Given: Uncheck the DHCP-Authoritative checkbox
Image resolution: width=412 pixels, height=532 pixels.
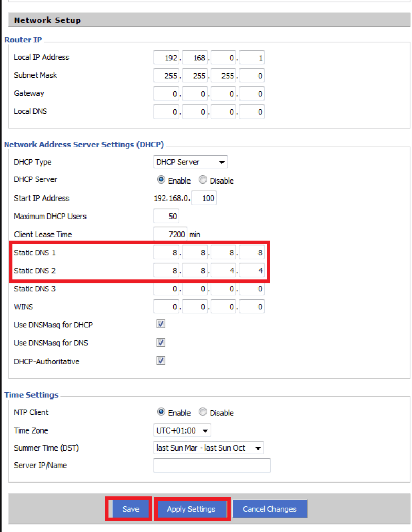Looking at the screenshot, I should [161, 361].
